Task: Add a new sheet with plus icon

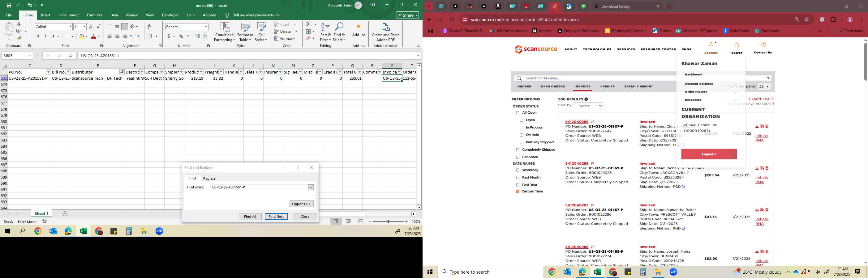Action: tap(65, 214)
